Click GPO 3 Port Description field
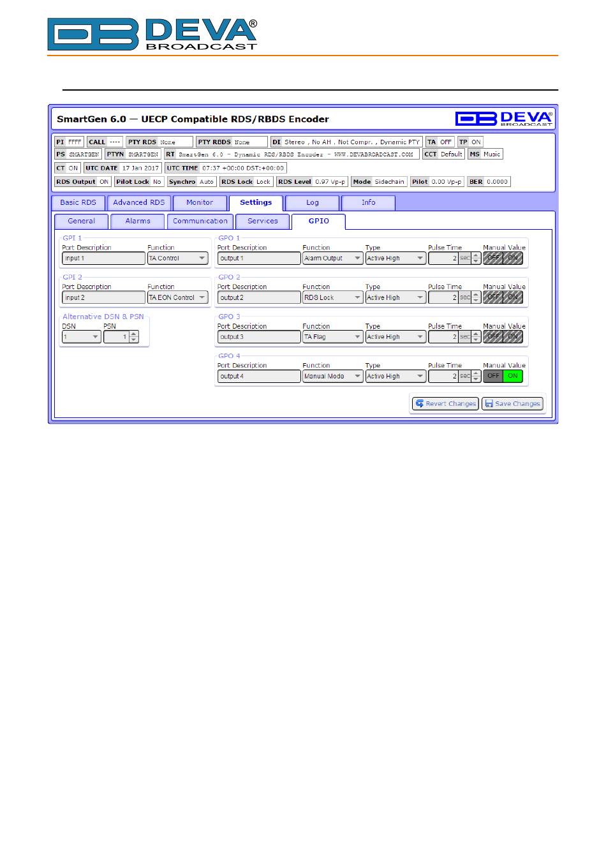 coord(259,337)
